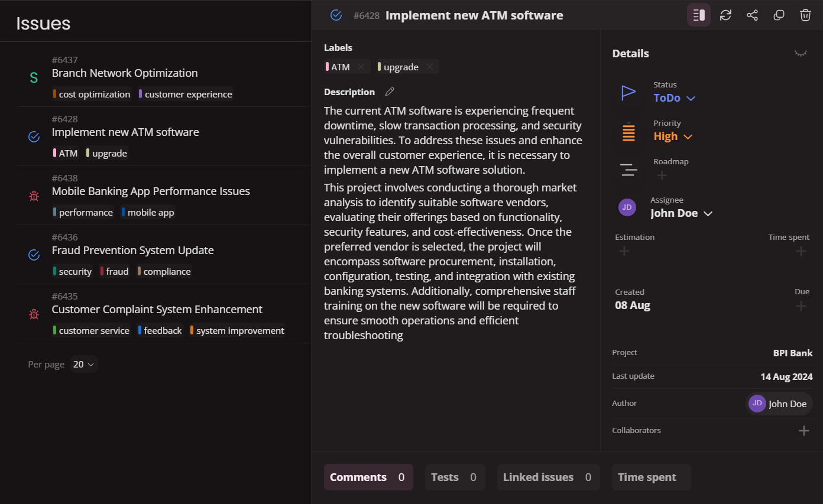Screen dimensions: 823x504
Task: Click the description text body
Action: pos(453,223)
